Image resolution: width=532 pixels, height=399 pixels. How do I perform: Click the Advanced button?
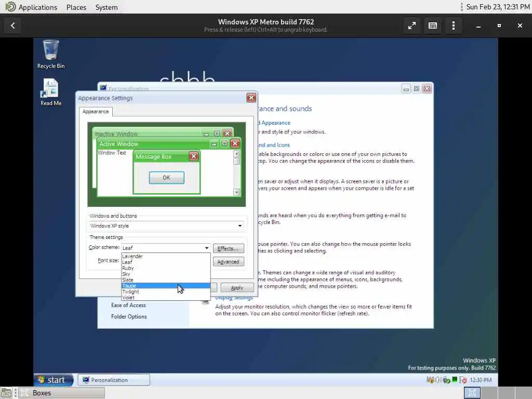click(229, 262)
